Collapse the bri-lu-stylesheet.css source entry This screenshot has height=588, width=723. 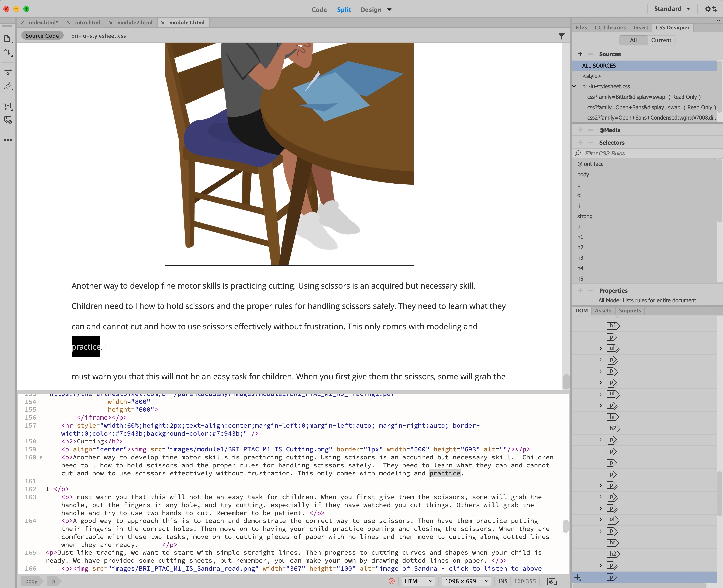[x=574, y=86]
